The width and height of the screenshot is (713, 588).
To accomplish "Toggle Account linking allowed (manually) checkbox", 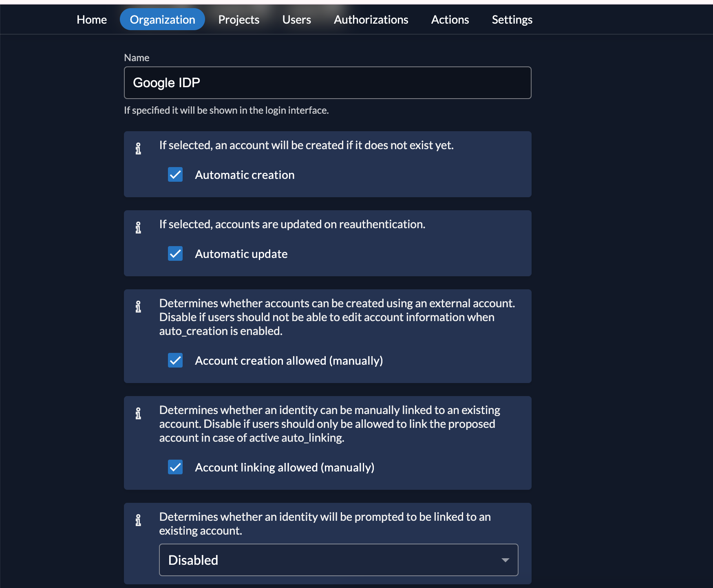I will pyautogui.click(x=175, y=467).
